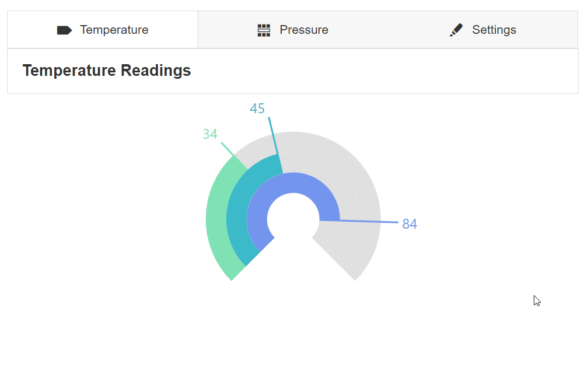Image resolution: width=588 pixels, height=388 pixels.
Task: Click the blue value label 84
Action: [409, 224]
